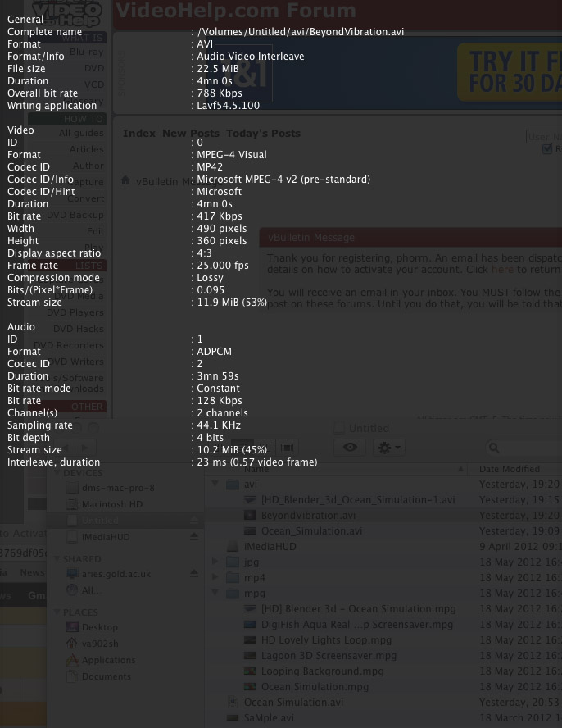
Task: Select [HD] Blender 3d - Ocean Simulation.mpg
Action: (x=358, y=608)
